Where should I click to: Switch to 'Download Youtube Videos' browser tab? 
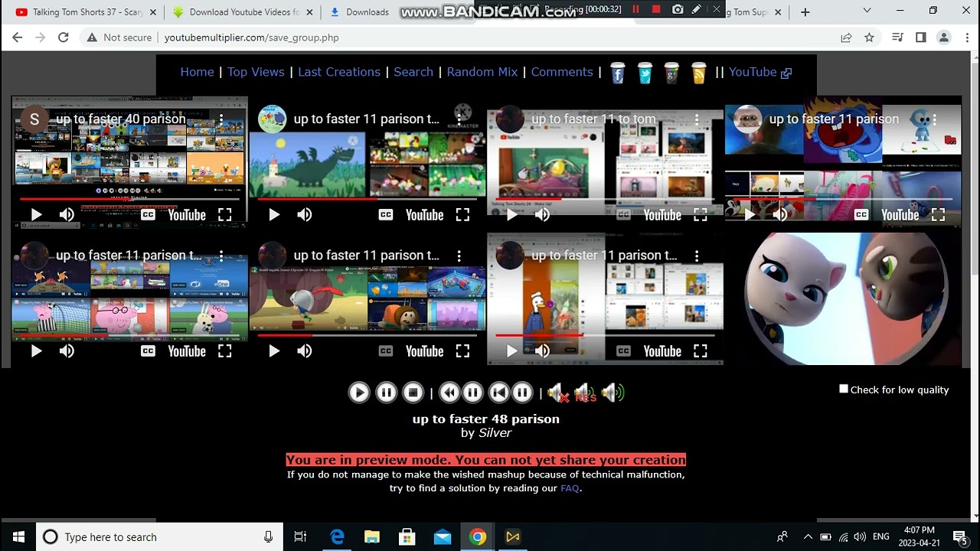[242, 12]
